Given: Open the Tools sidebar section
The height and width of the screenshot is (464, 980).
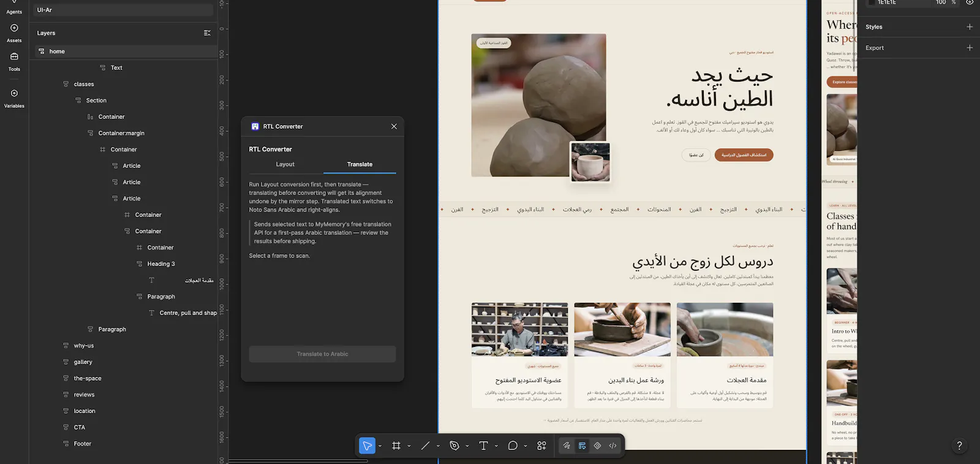Looking at the screenshot, I should (x=14, y=61).
